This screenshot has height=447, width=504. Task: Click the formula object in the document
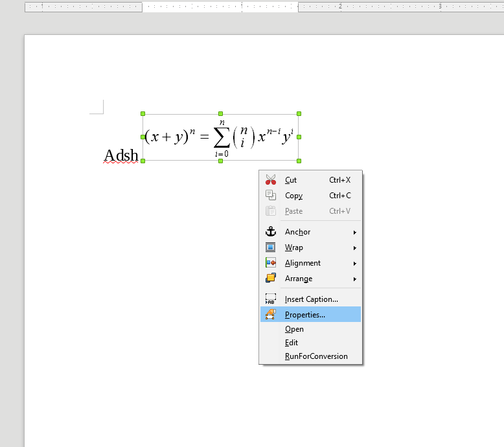220,137
